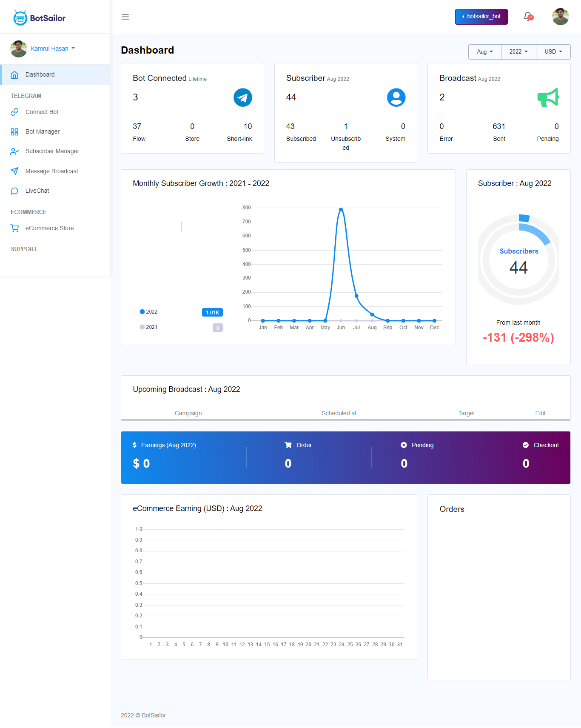Click the Earnings dollar icon
The height and width of the screenshot is (728, 581).
(134, 445)
